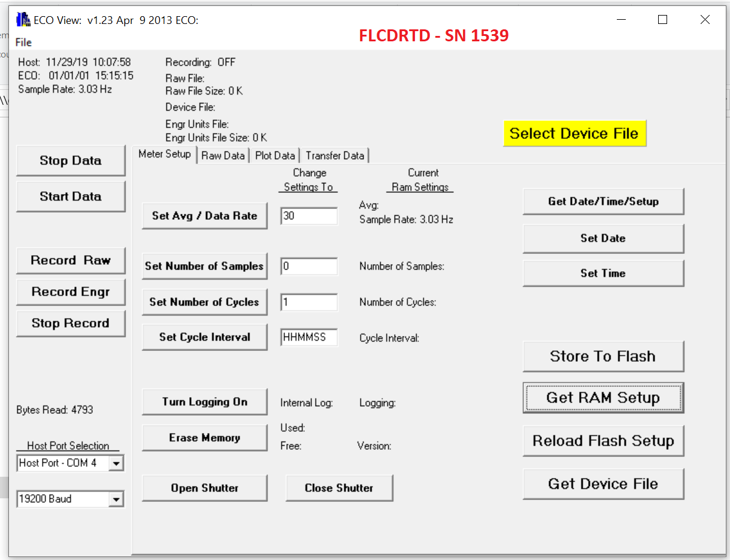
Task: Click Get Date/Time/Setup button
Action: click(603, 202)
